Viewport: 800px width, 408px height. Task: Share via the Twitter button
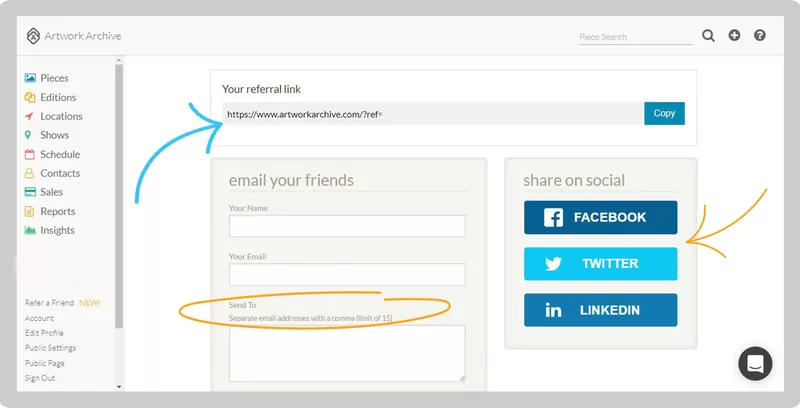(601, 264)
